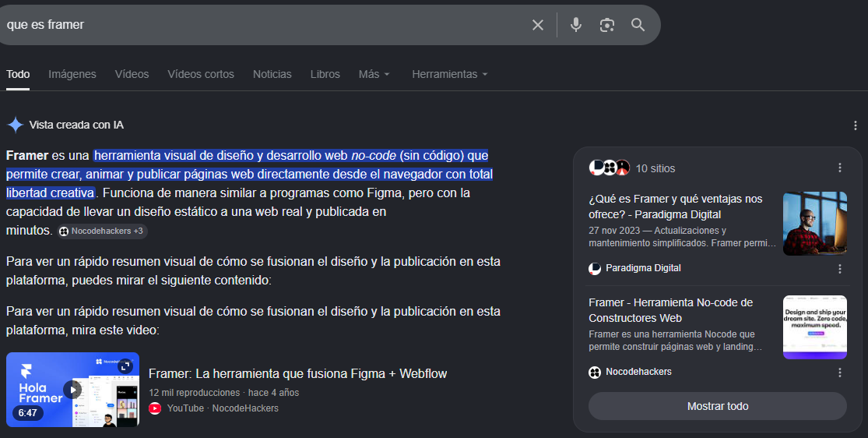Click the stacked site icons next to 10 sitios
The height and width of the screenshot is (438, 868).
click(x=610, y=168)
